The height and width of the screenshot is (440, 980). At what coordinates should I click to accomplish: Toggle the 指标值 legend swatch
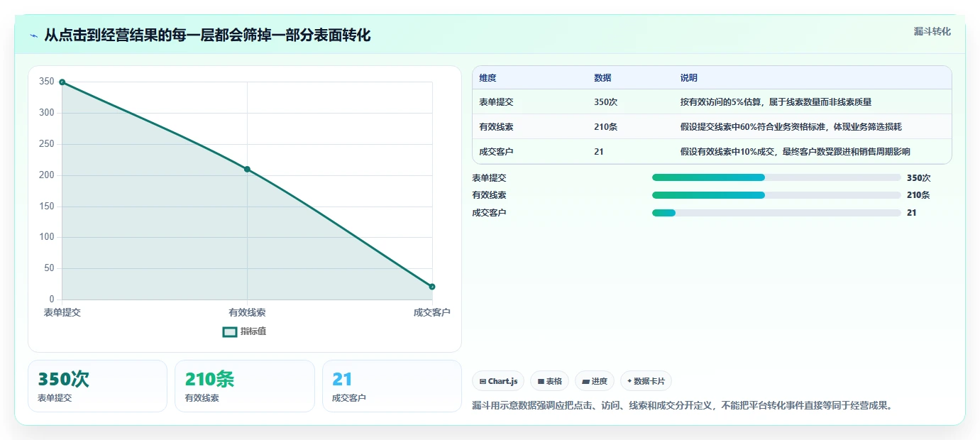coord(230,331)
